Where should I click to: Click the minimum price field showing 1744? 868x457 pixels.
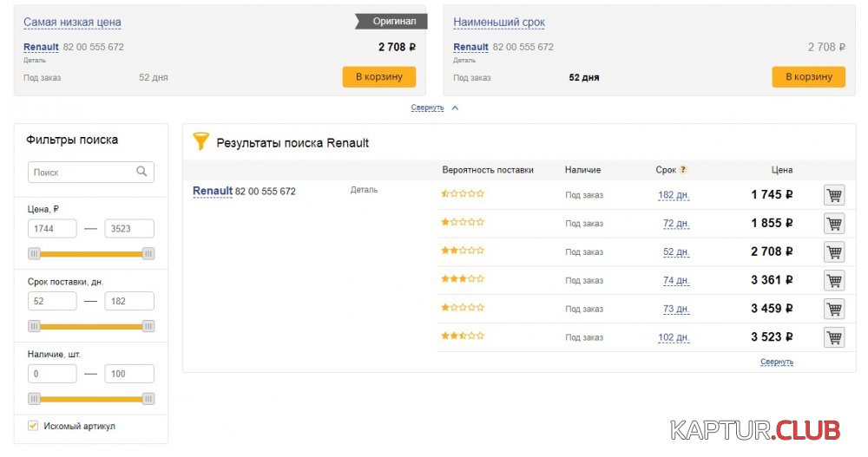click(x=52, y=229)
